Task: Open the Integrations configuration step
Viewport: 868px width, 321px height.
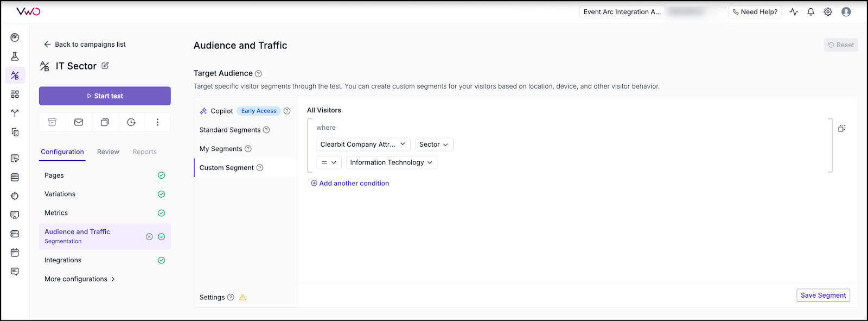Action: 105,260
